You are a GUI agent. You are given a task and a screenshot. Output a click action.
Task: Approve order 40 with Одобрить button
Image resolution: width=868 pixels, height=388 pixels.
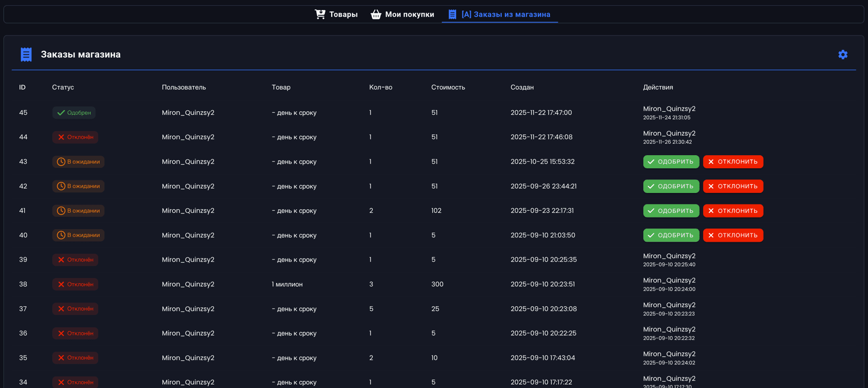[671, 235]
